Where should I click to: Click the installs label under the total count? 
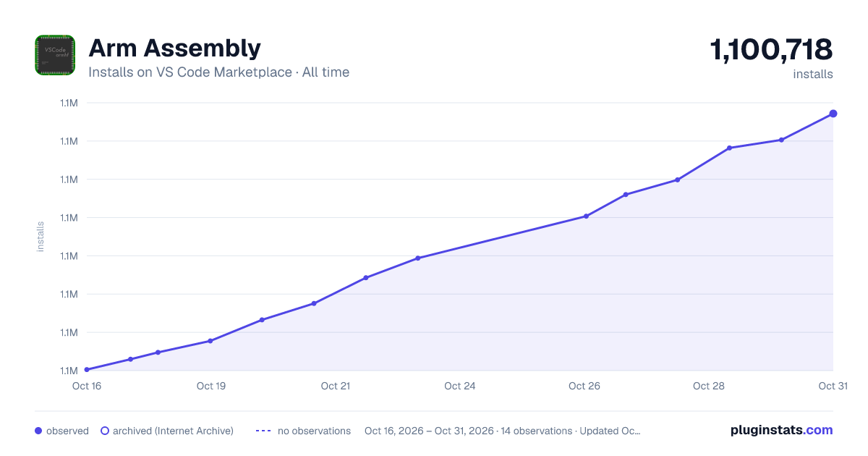click(x=813, y=74)
